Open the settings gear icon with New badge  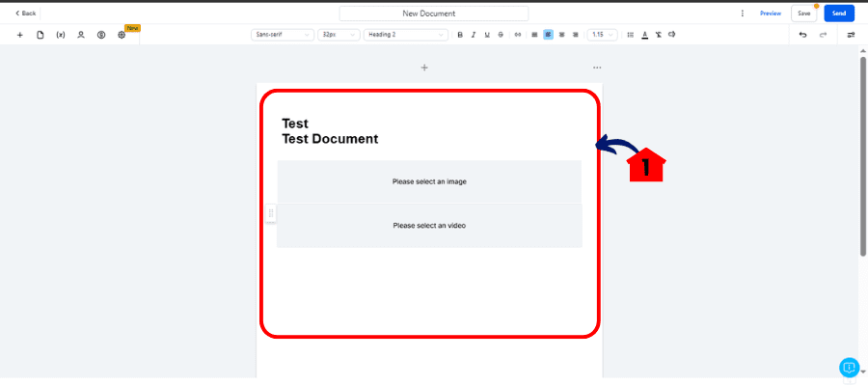(122, 35)
